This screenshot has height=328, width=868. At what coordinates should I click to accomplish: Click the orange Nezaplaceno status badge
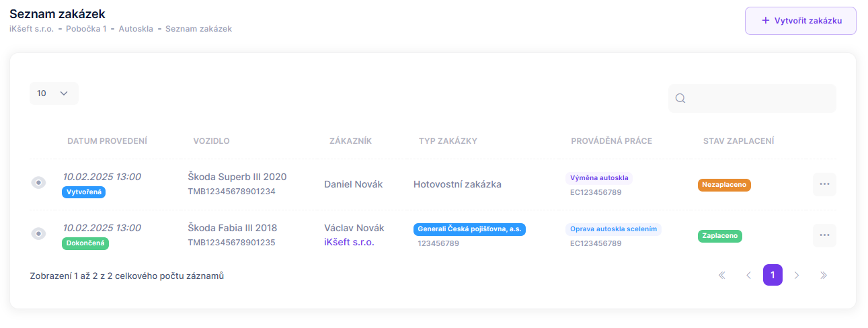tap(724, 185)
